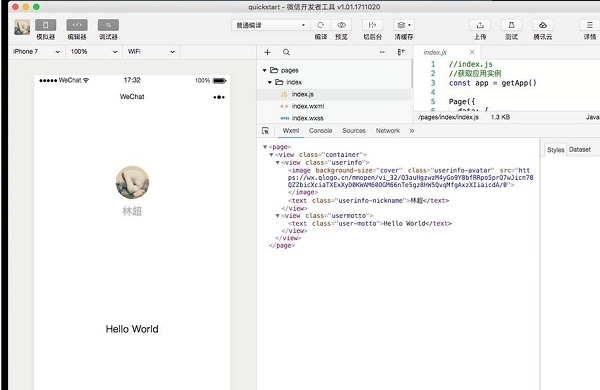
Task: Click the test flask icon
Action: [x=511, y=25]
